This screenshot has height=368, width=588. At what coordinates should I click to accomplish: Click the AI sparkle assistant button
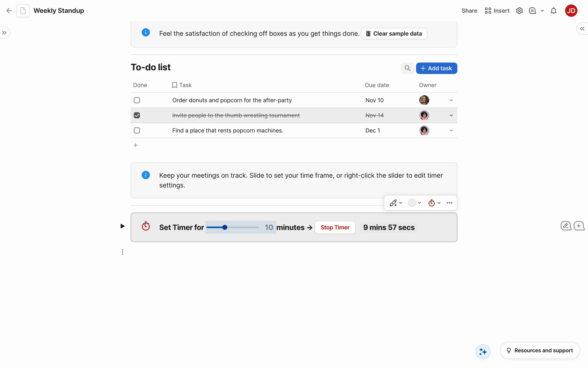pyautogui.click(x=483, y=351)
